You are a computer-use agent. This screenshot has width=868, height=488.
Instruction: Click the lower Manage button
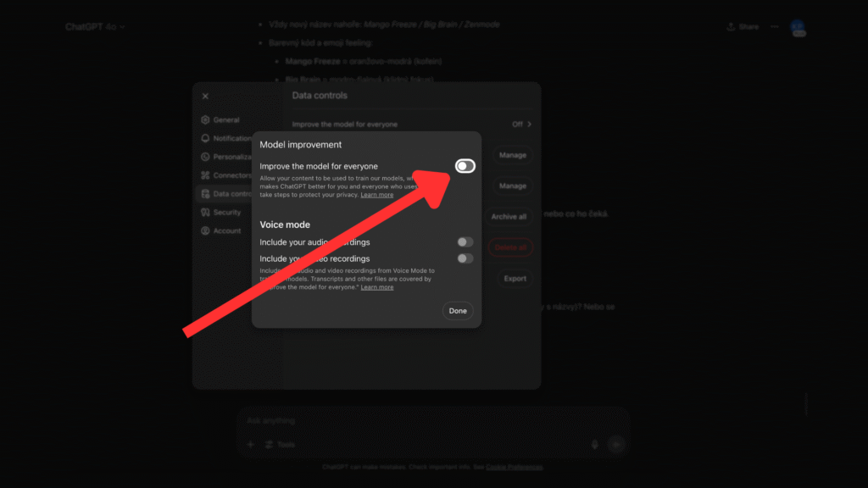[x=513, y=186]
